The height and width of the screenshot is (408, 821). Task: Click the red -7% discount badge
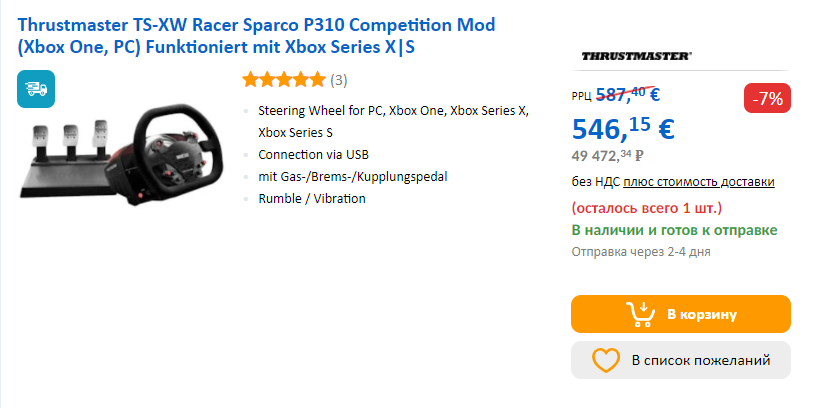(770, 98)
